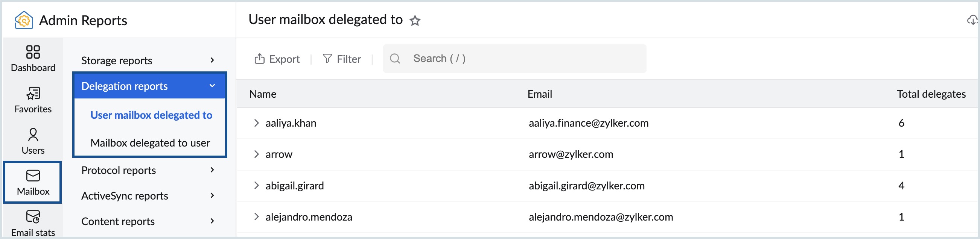Expand abigail.girard row details
The width and height of the screenshot is (980, 239).
click(256, 186)
